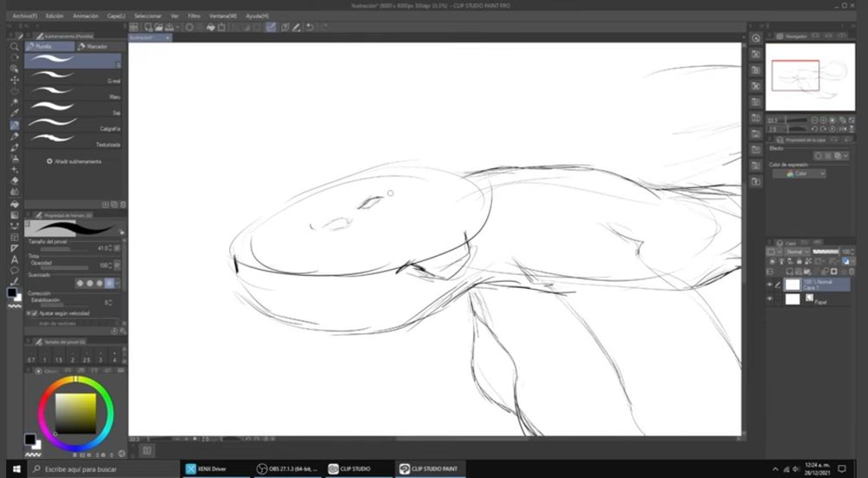Toggle the snap to ruler command bar button
This screenshot has width=868, height=478.
tap(271, 27)
